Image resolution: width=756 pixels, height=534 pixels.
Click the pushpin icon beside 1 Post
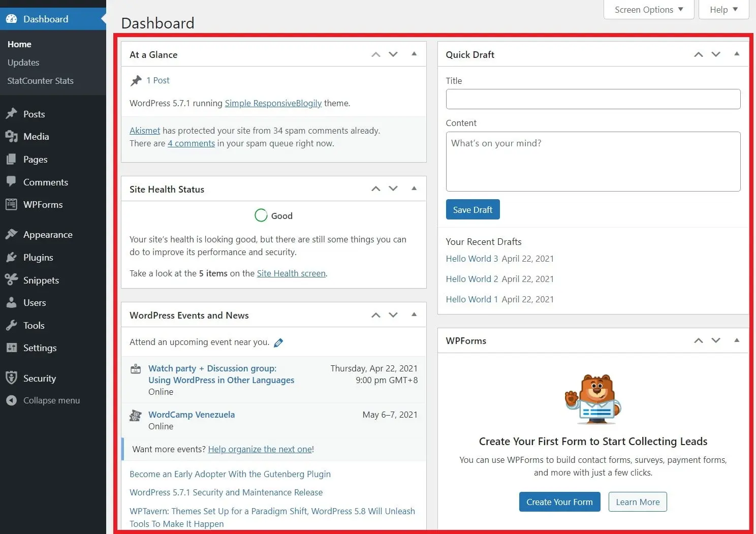click(x=136, y=80)
